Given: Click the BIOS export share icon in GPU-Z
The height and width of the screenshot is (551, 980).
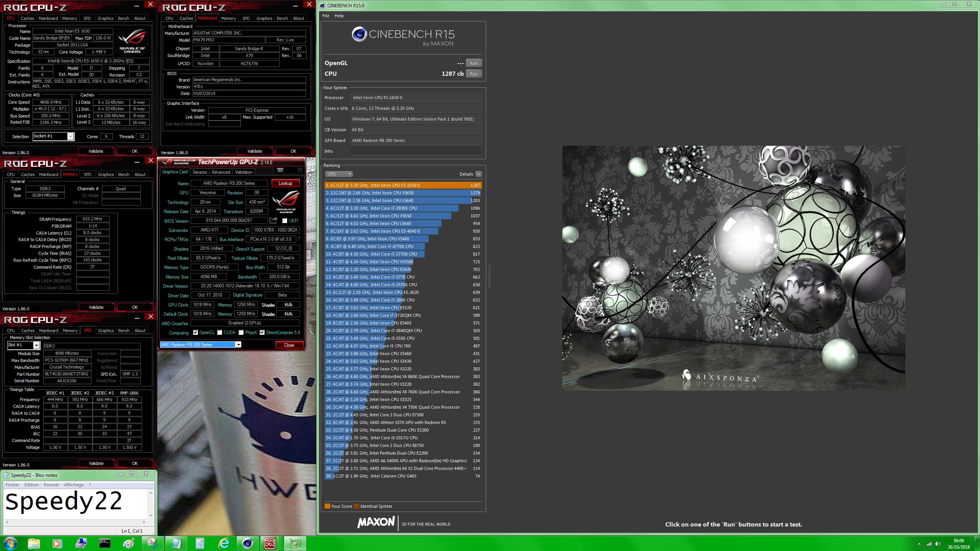Looking at the screenshot, I should click(x=273, y=220).
